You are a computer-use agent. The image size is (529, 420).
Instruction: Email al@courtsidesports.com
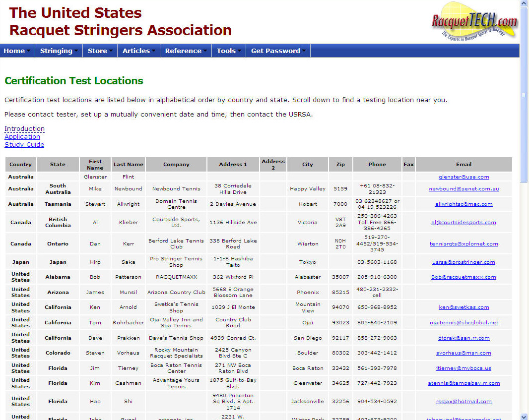(x=463, y=223)
